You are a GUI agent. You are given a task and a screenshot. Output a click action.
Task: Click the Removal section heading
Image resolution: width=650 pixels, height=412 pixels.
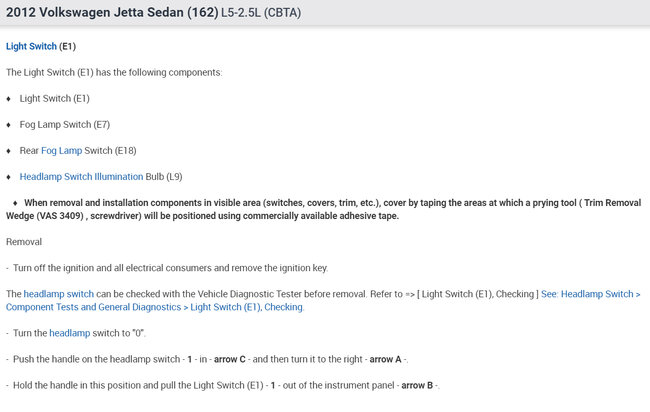pyautogui.click(x=24, y=242)
